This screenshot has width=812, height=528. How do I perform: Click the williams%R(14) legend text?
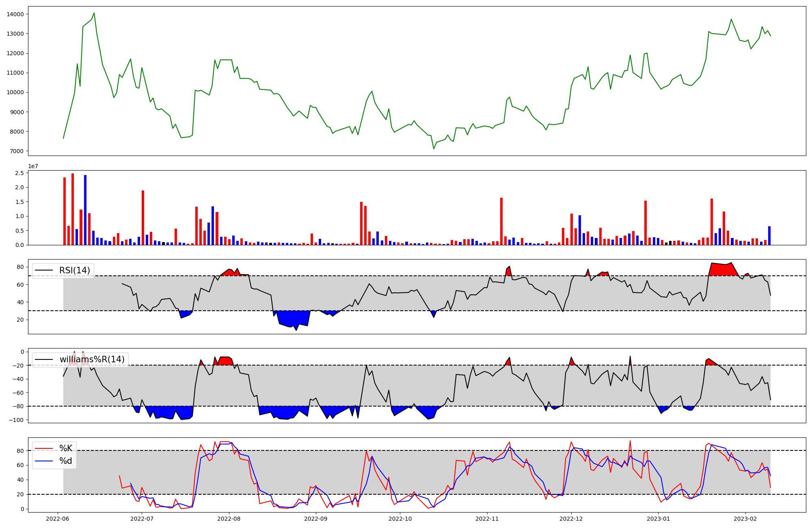coord(92,359)
